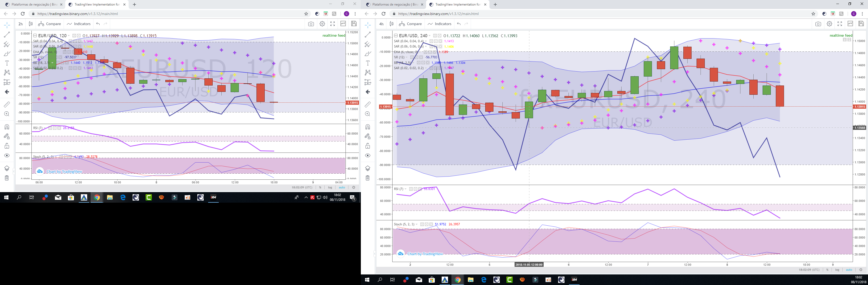Open the Indicators menu on the right chart
The height and width of the screenshot is (285, 868).
tap(439, 24)
